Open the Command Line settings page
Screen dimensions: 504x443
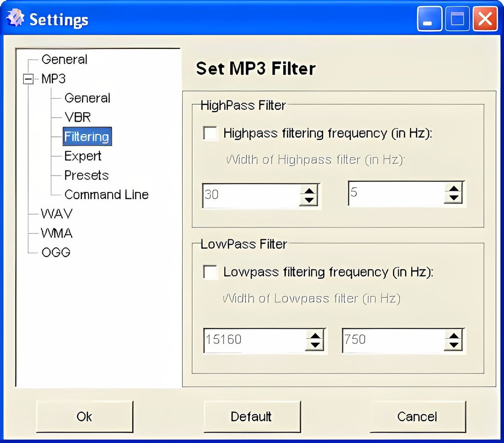(106, 195)
